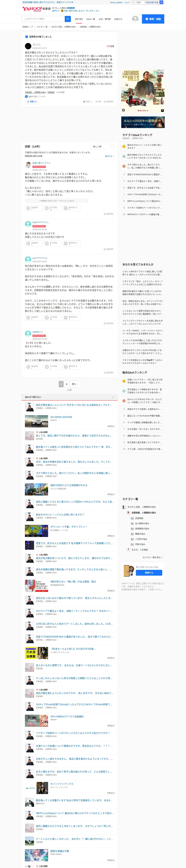Viewport: 186px width, 868px height.
Task: Report violation under the original question
Action: 108,101
